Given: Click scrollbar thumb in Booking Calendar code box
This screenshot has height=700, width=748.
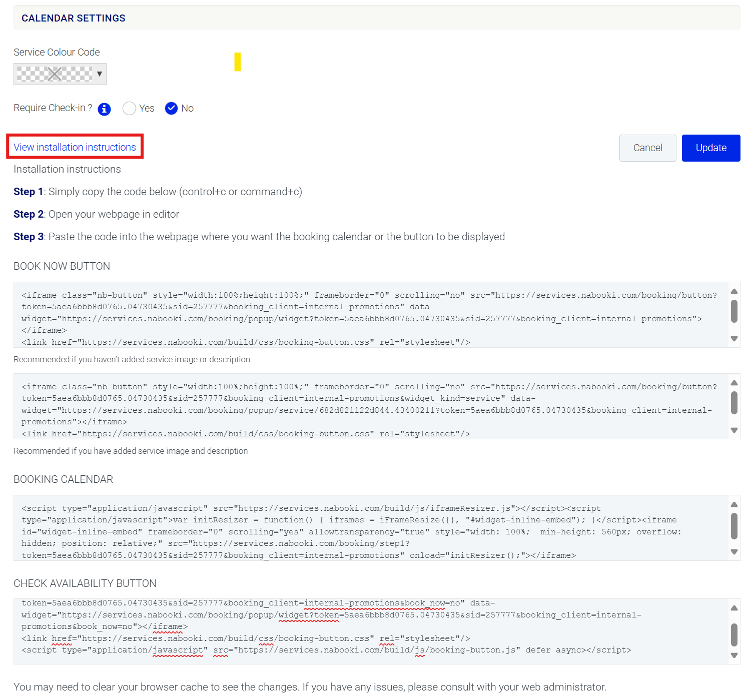Looking at the screenshot, I should click(x=734, y=526).
